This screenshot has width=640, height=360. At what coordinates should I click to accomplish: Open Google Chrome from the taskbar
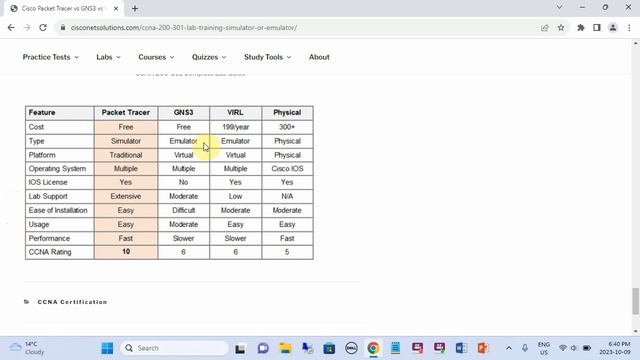pos(373,348)
